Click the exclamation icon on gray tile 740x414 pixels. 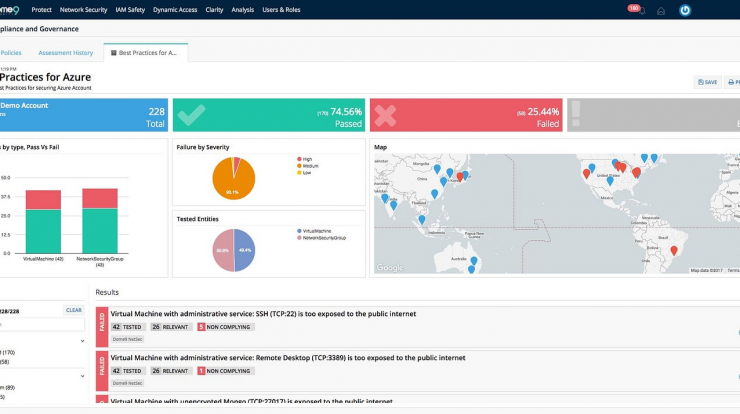[575, 115]
